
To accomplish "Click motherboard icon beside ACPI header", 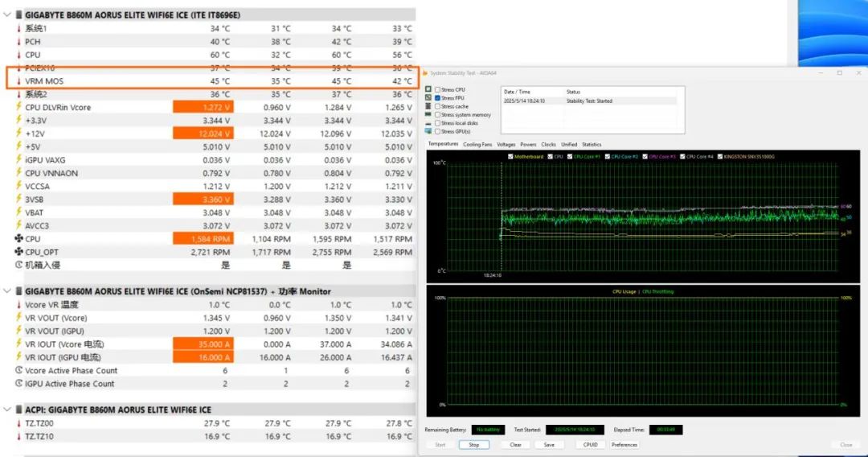I will [x=18, y=410].
